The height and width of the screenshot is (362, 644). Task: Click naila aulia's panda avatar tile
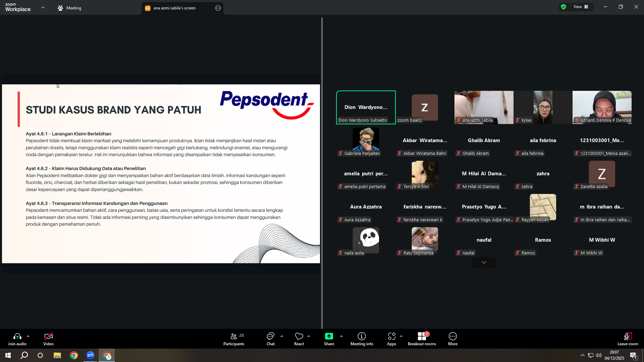[x=366, y=240]
